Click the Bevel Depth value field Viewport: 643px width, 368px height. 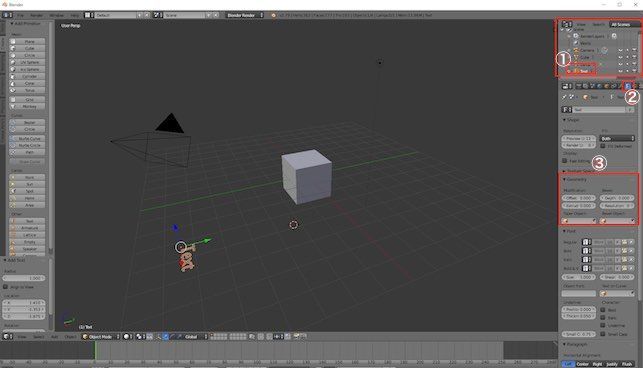(x=617, y=198)
